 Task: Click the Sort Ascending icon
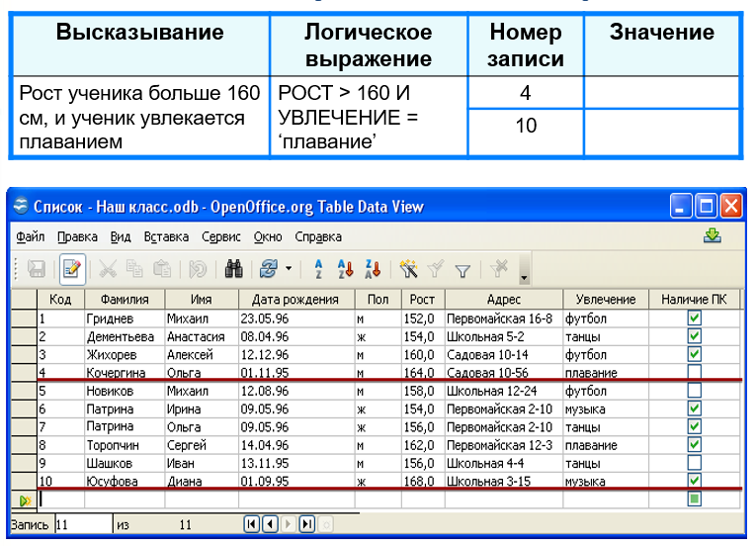click(x=318, y=269)
